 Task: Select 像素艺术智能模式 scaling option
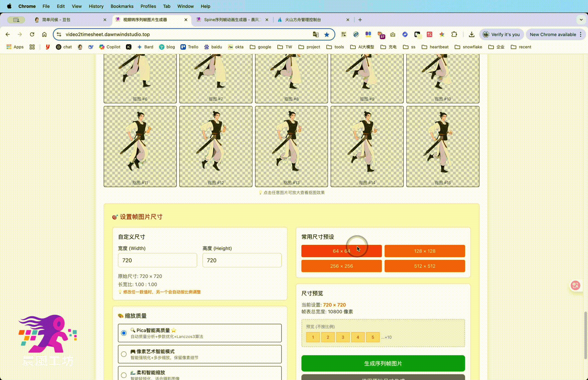200,354
